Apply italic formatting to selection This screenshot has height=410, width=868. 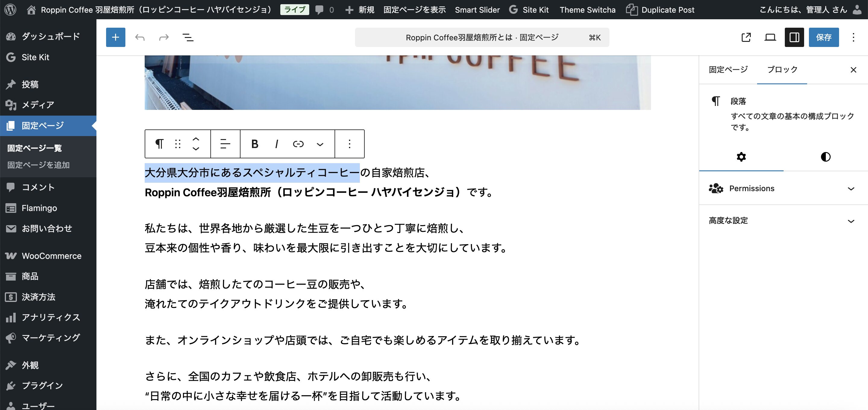pyautogui.click(x=276, y=144)
